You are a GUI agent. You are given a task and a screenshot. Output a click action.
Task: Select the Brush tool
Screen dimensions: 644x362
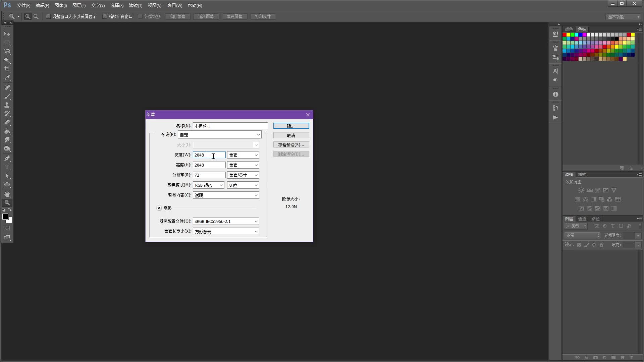7,96
